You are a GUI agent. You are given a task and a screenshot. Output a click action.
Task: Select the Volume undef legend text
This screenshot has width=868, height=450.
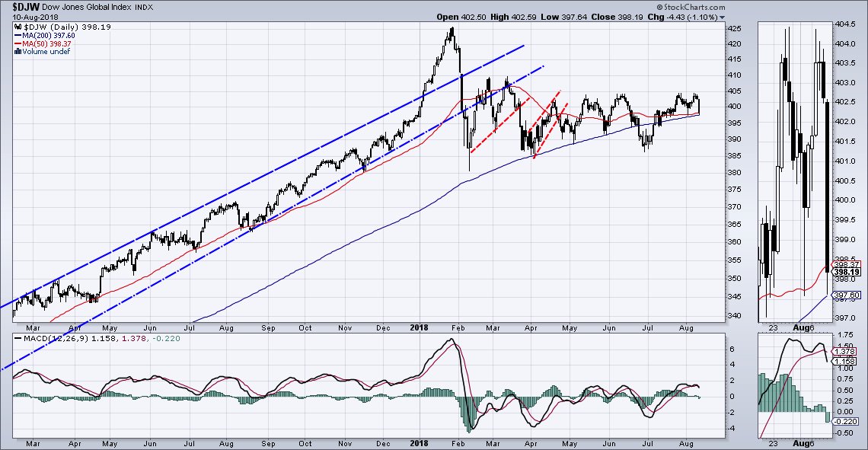pos(46,52)
